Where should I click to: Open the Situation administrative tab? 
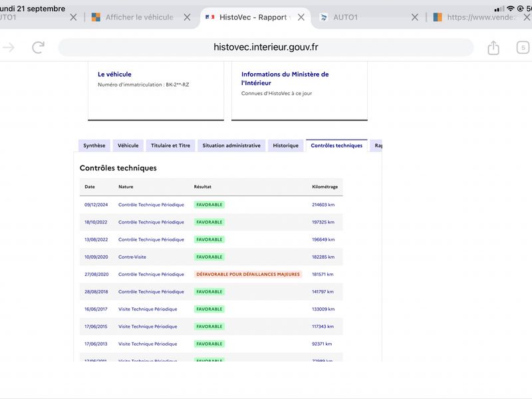231,146
